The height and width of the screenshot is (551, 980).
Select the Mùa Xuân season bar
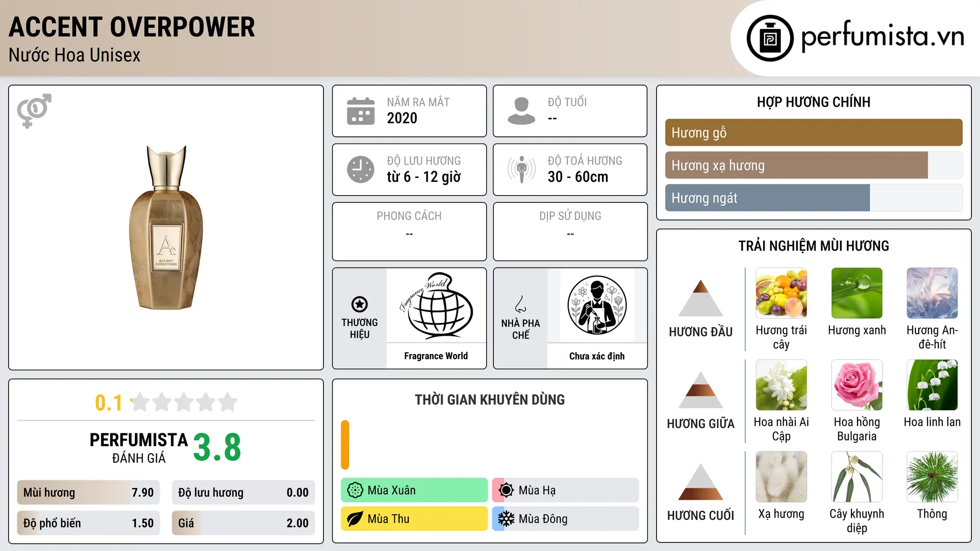(414, 490)
